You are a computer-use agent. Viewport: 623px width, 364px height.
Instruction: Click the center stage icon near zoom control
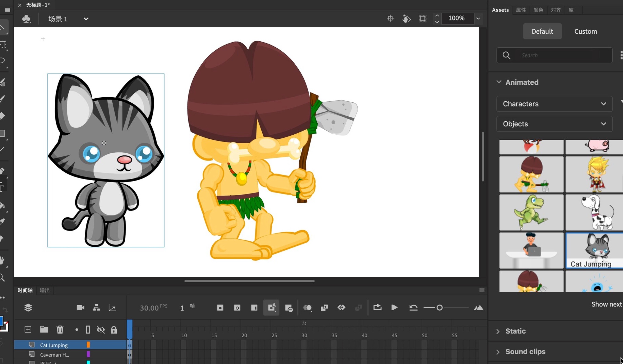coord(390,18)
